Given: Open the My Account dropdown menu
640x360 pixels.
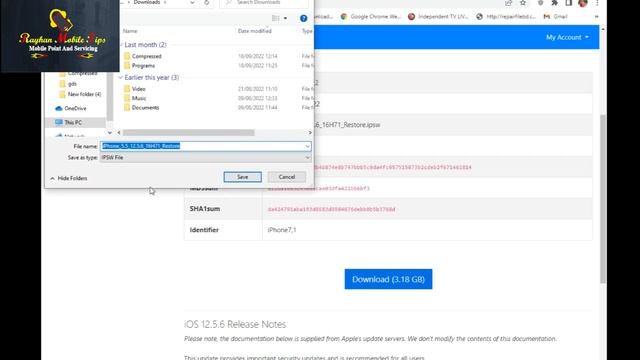Looking at the screenshot, I should point(567,37).
